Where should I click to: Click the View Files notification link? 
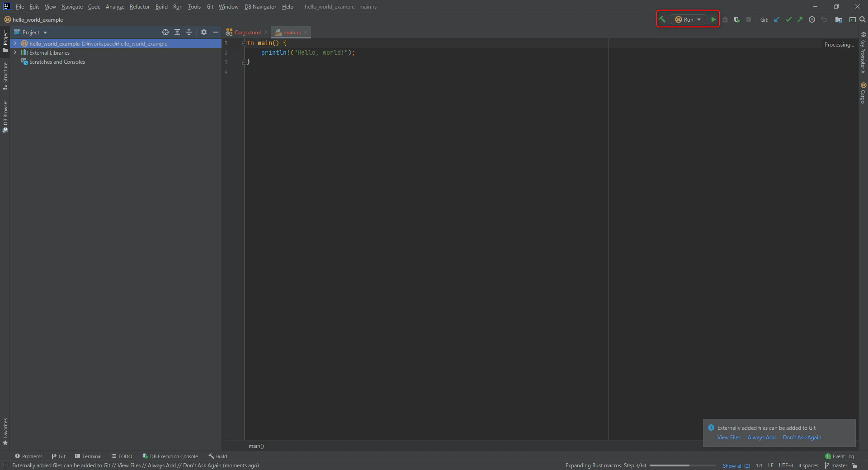pyautogui.click(x=729, y=437)
